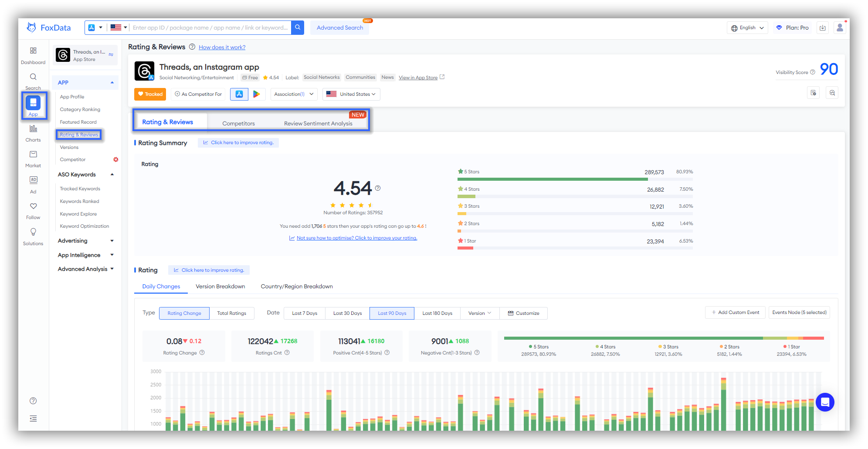Open the Follow heart icon

[33, 206]
